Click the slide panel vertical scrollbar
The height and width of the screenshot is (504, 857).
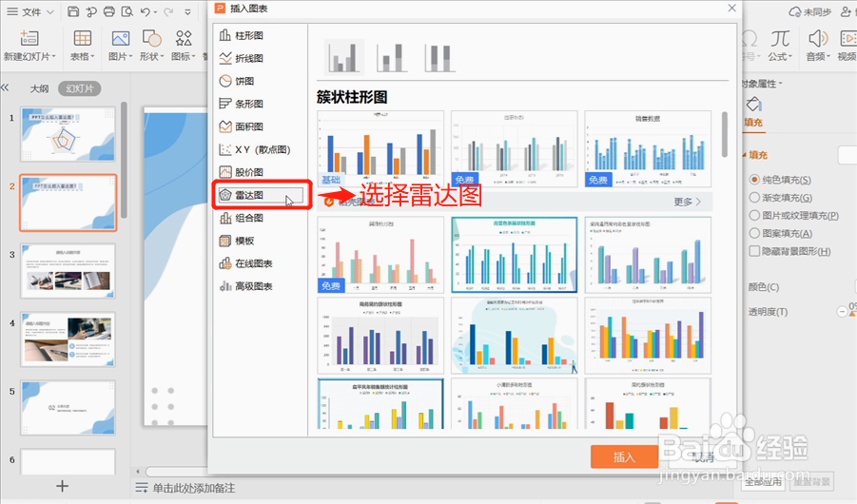pos(124,159)
